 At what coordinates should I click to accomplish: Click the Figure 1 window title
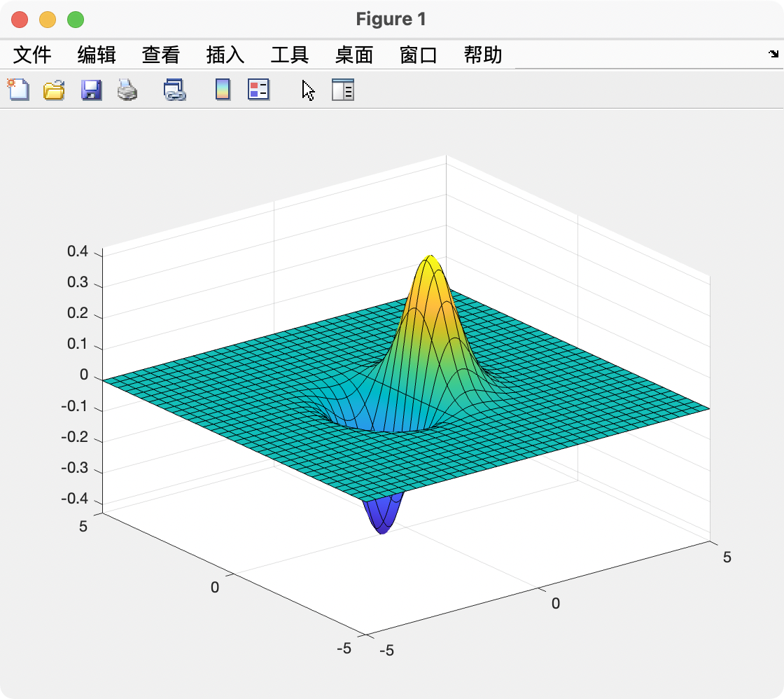pos(391,19)
